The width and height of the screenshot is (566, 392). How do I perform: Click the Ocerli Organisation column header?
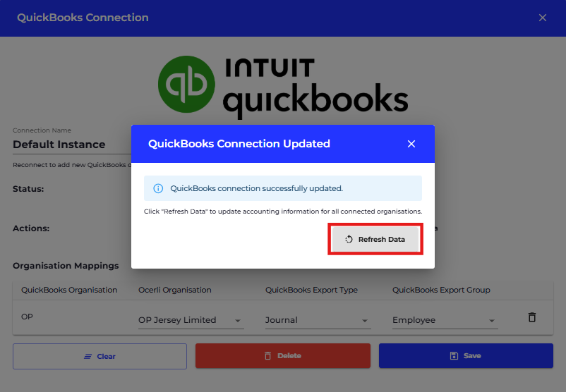point(175,290)
